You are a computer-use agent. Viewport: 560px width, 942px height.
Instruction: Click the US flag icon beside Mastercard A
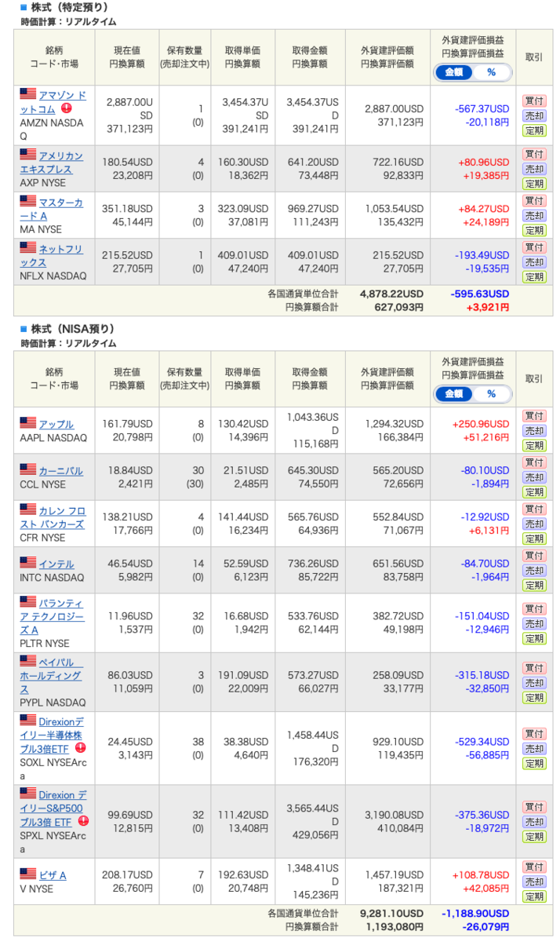(x=28, y=202)
